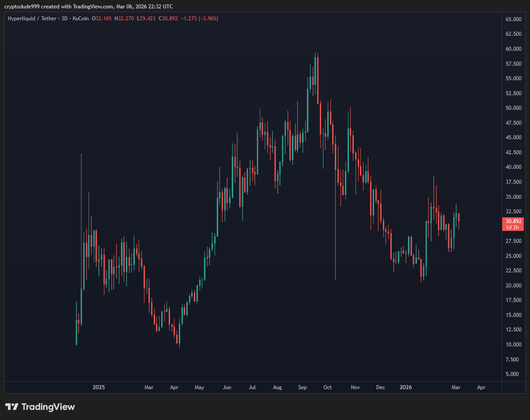Click the Mar label that follows 2026
This screenshot has width=530, height=420.
pos(456,387)
